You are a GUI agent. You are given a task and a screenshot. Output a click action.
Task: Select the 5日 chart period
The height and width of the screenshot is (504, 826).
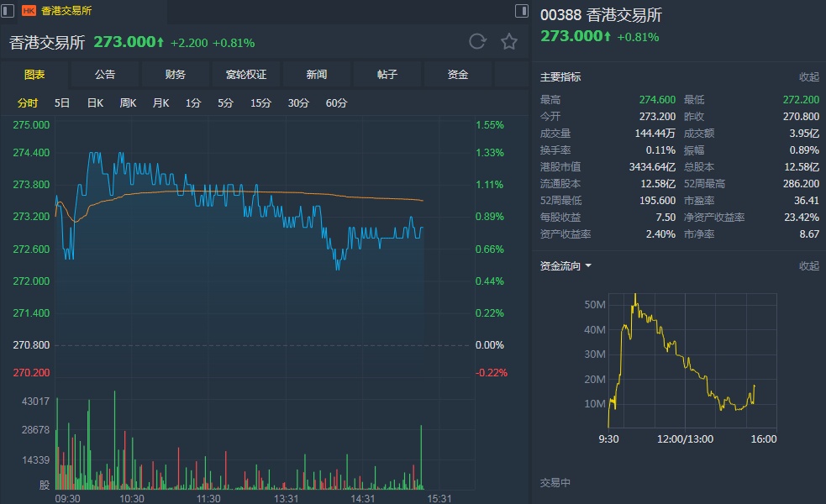62,102
